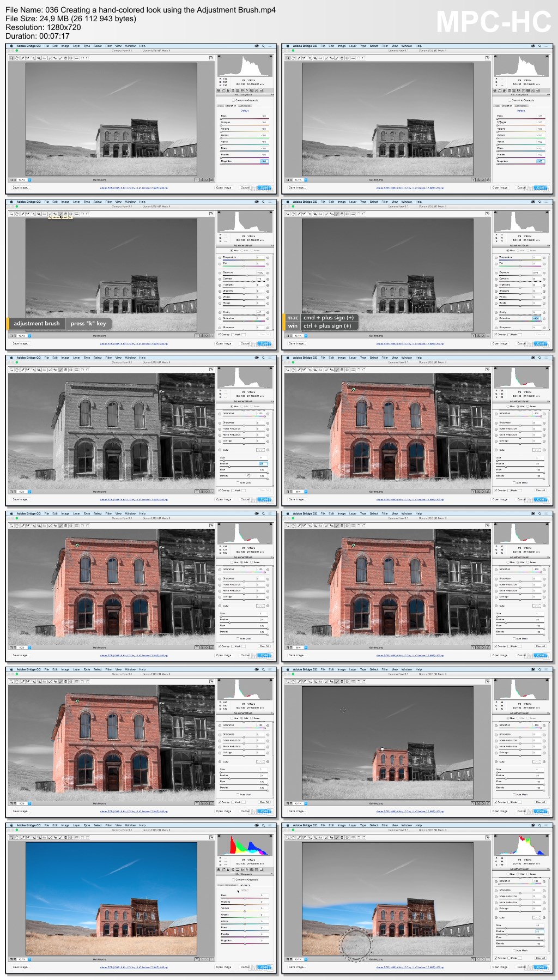Rotate image clockwise in 'adjustment brush' captioned frame

point(88,214)
